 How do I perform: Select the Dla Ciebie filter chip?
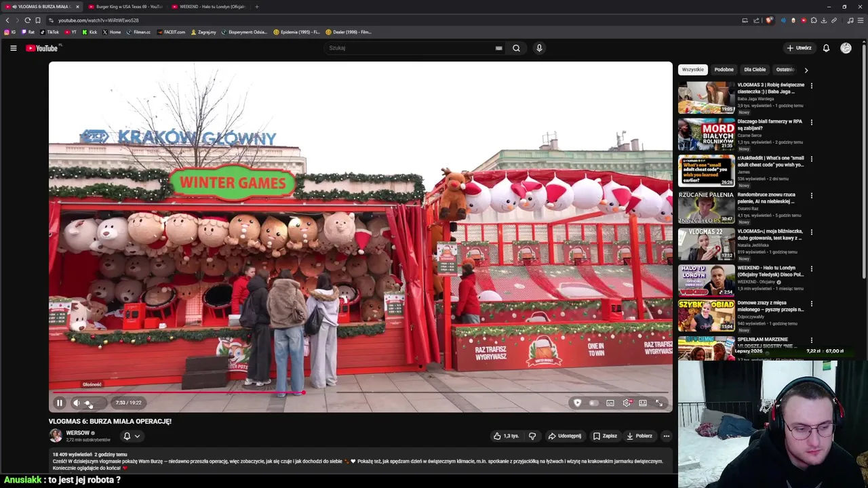point(755,70)
